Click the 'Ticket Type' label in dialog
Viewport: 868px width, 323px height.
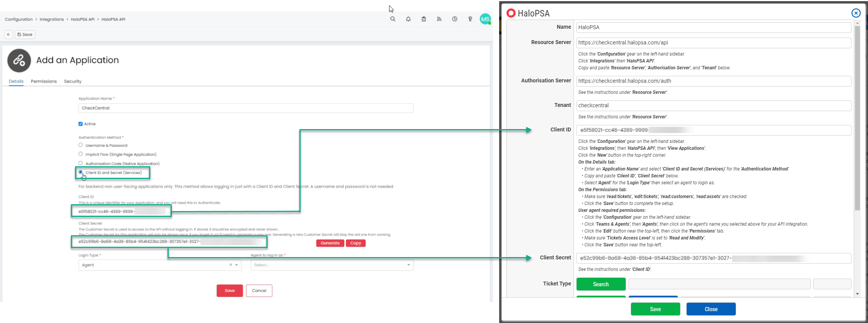pyautogui.click(x=557, y=284)
